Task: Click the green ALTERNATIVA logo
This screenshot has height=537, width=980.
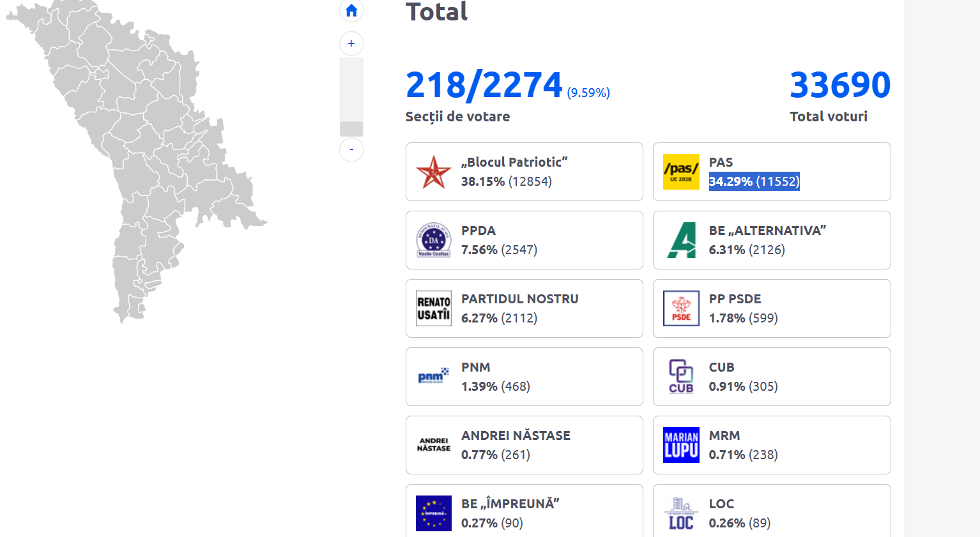Action: point(681,241)
